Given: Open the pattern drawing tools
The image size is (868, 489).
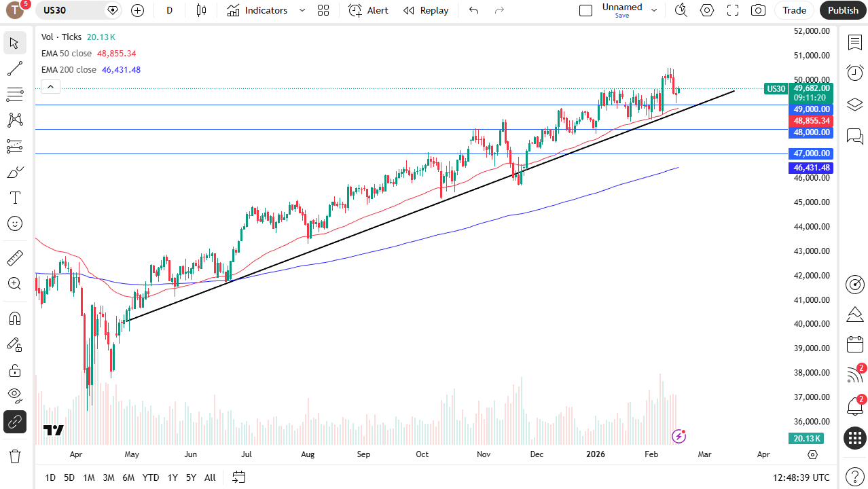Looking at the screenshot, I should click(x=15, y=120).
